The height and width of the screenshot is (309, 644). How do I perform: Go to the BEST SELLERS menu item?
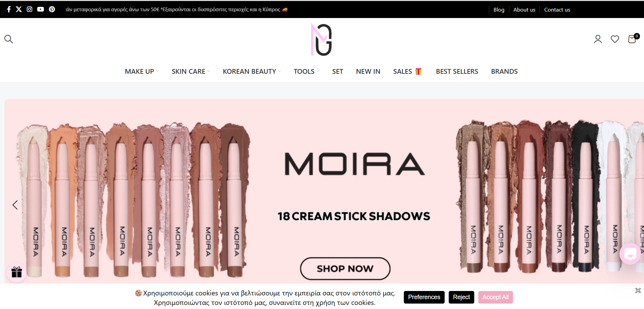457,71
